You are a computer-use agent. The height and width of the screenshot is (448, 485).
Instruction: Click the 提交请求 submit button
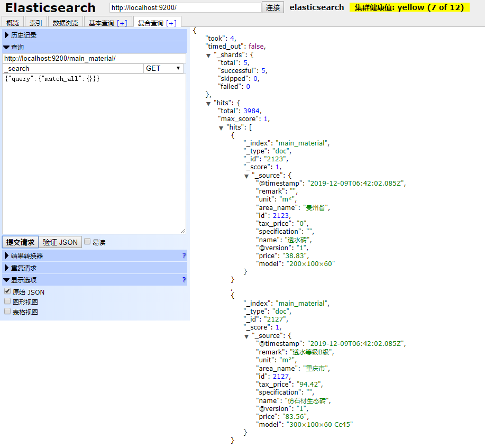click(x=21, y=242)
